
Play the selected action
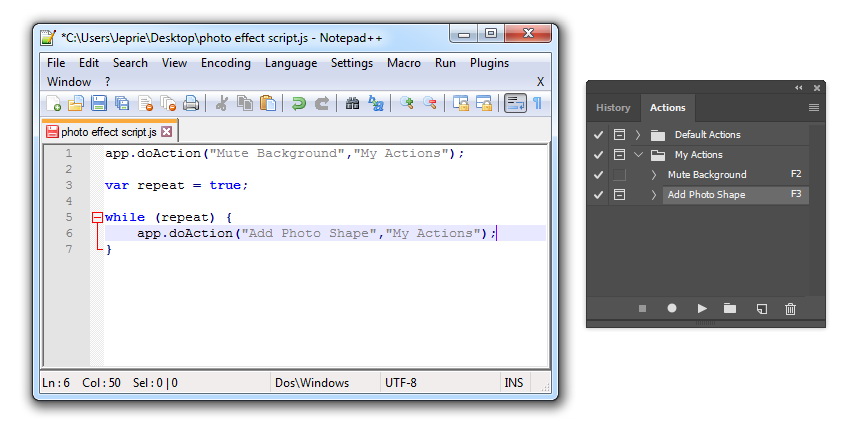coord(702,308)
